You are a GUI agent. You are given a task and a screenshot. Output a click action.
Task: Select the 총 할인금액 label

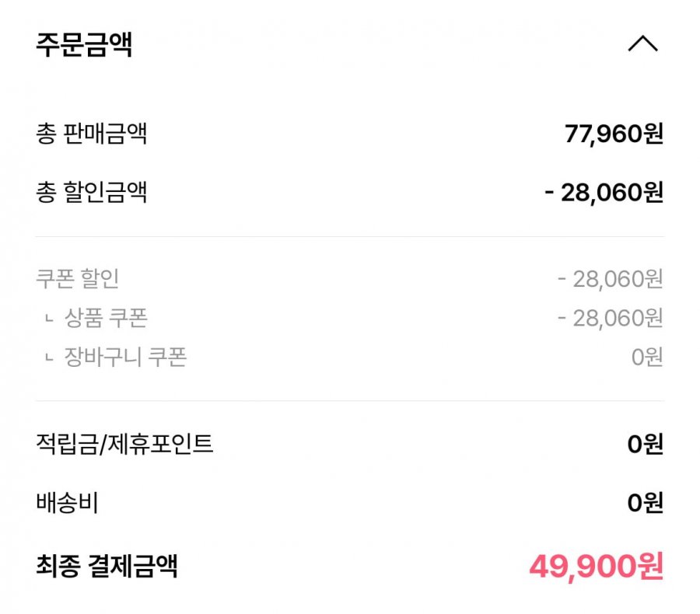pyautogui.click(x=91, y=192)
